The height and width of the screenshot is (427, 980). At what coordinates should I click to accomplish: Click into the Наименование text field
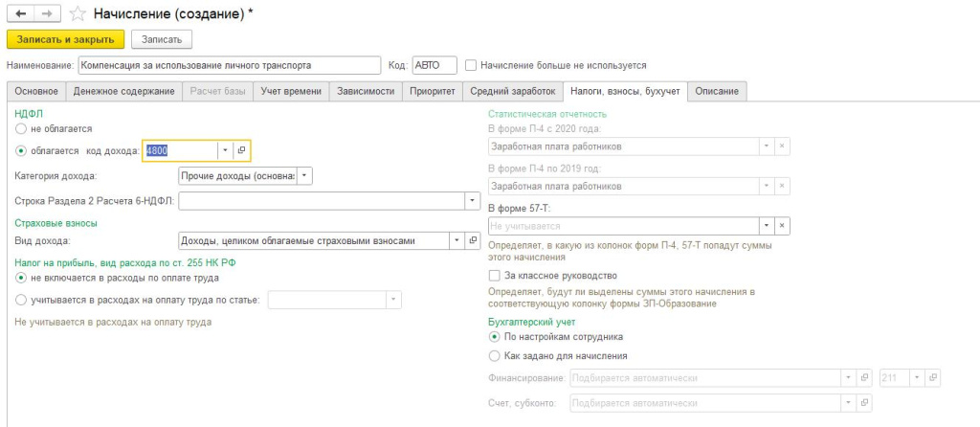tap(230, 66)
